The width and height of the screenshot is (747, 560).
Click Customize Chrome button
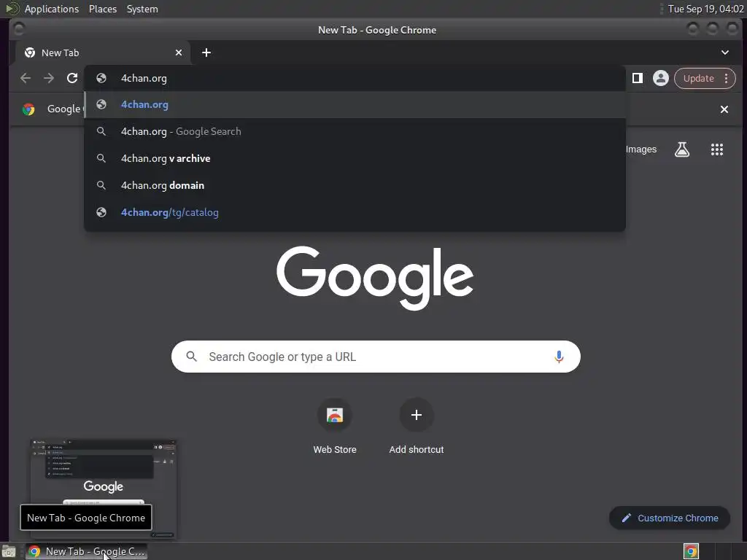coord(670,518)
